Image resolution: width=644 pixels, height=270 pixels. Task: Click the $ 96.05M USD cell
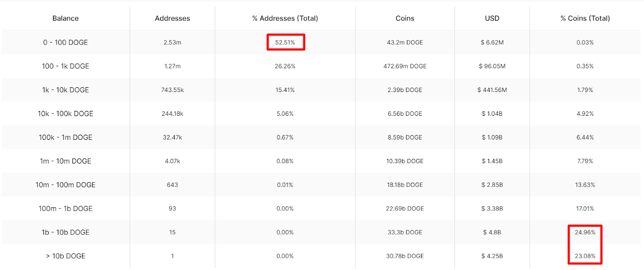pos(492,66)
